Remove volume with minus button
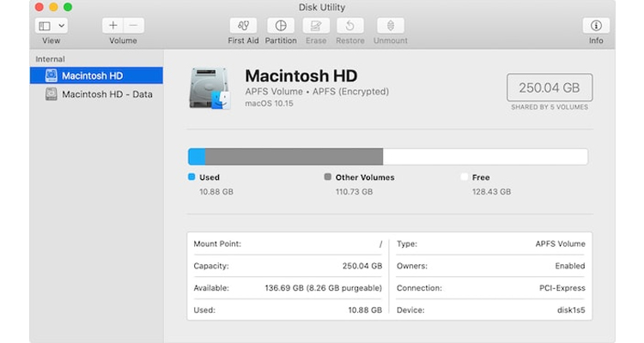 [133, 26]
